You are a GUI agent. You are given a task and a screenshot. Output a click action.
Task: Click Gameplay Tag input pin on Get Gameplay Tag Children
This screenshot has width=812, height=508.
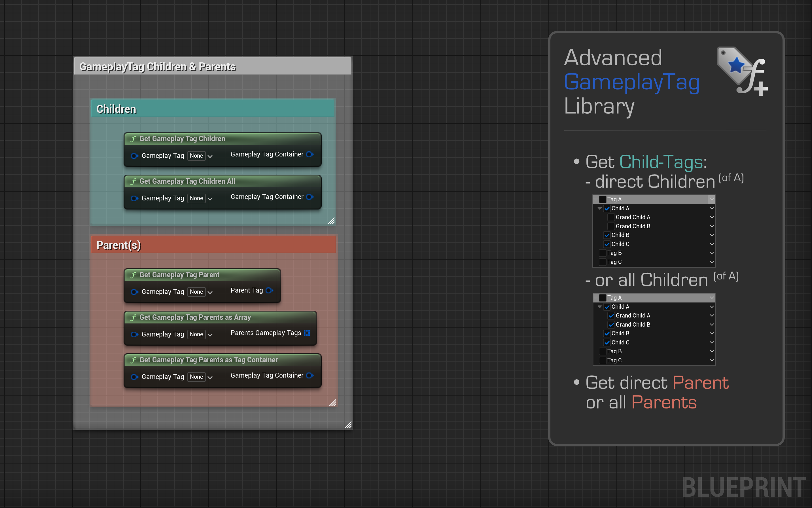[x=134, y=156]
